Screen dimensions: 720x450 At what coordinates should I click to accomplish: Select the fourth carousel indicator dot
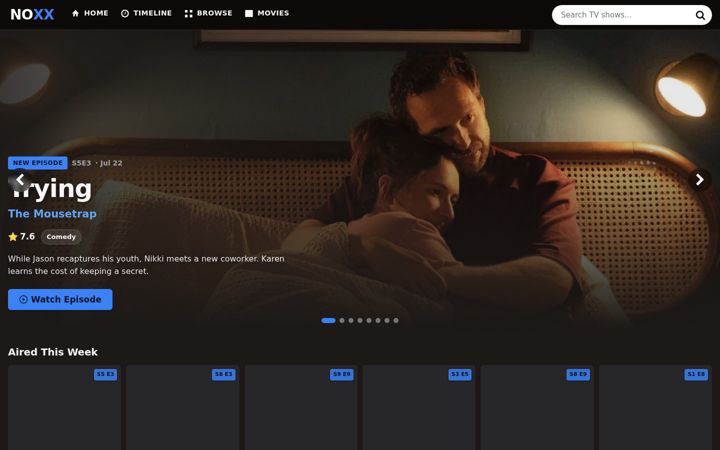(360, 321)
